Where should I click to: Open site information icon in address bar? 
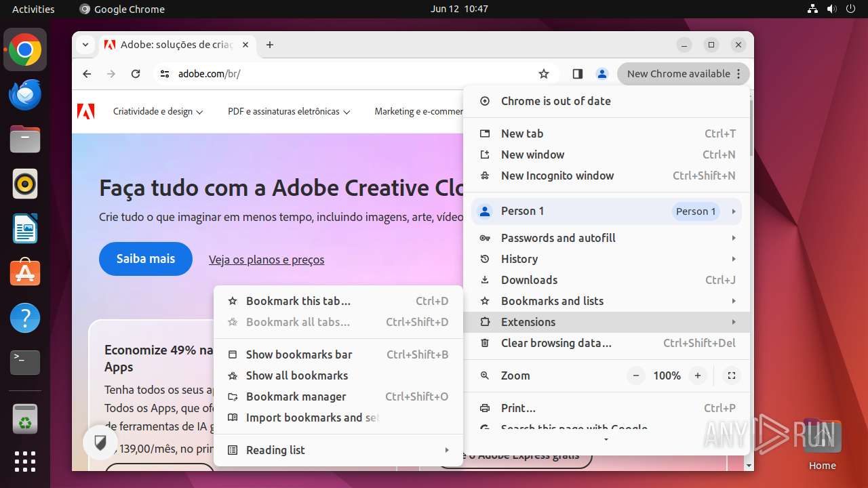[x=164, y=74]
